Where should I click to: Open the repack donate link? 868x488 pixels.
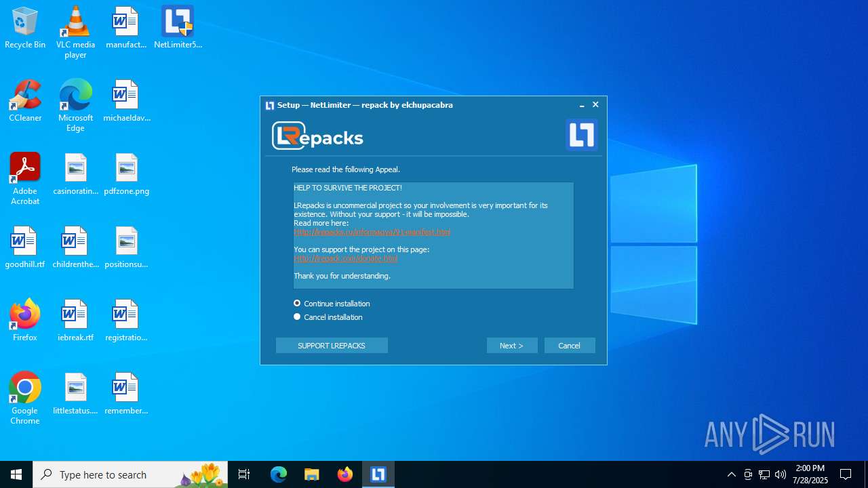[345, 258]
